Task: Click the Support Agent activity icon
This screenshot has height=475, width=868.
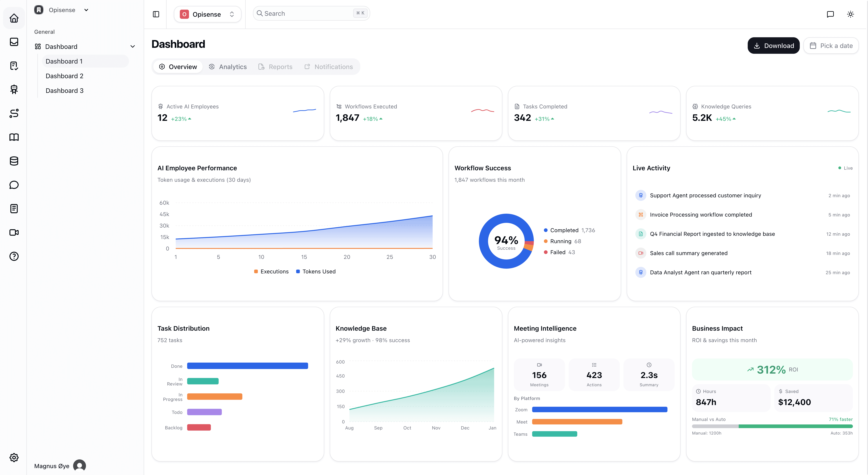Action: (x=641, y=195)
